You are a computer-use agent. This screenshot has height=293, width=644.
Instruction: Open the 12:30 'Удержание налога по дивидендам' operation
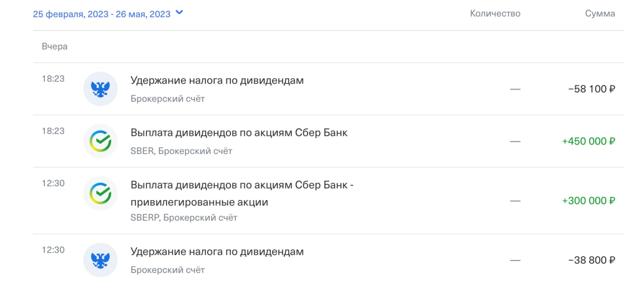(328, 260)
